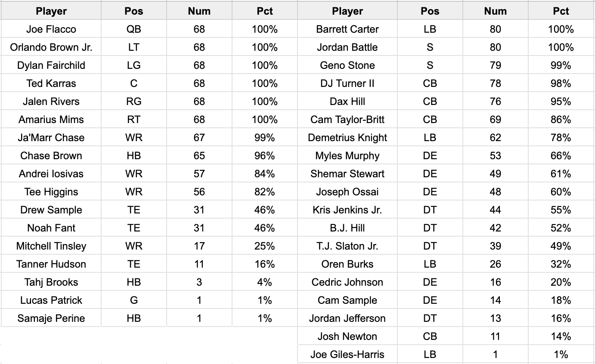Image resolution: width=595 pixels, height=364 pixels.
Task: Click Mitchell Tinsley's 25% cell
Action: pyautogui.click(x=264, y=246)
